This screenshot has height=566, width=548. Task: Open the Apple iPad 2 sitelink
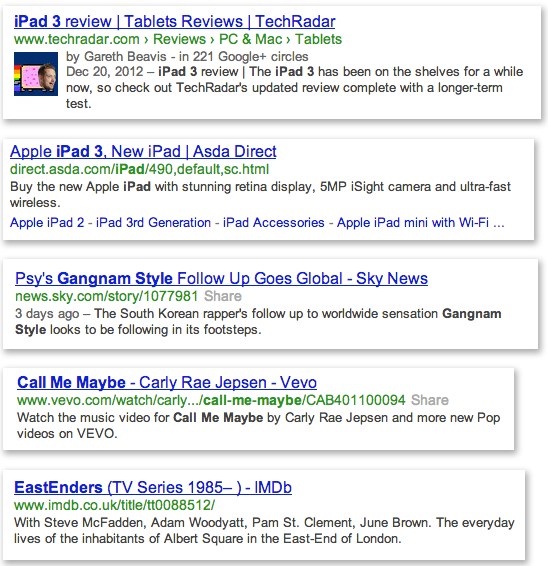coord(47,222)
